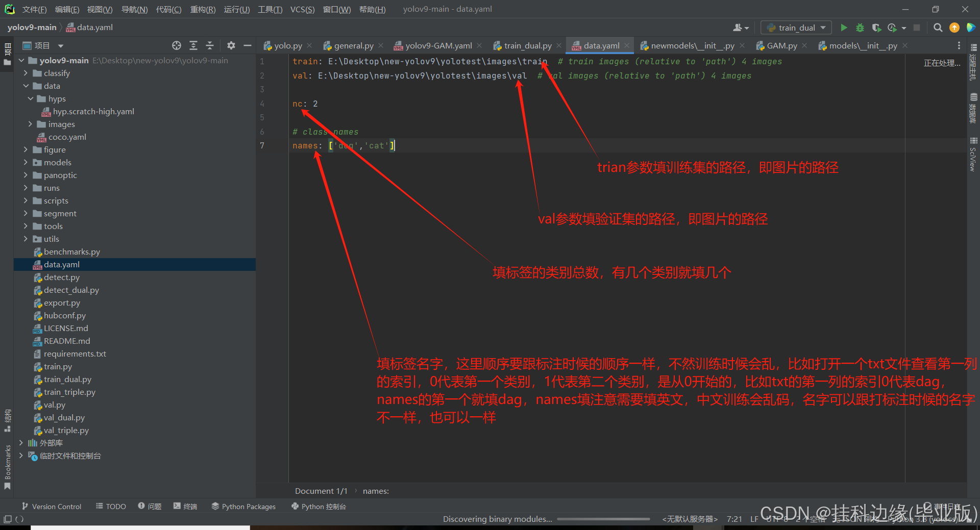Run with coverage using the shield icon
The image size is (980, 530).
pyautogui.click(x=876, y=28)
